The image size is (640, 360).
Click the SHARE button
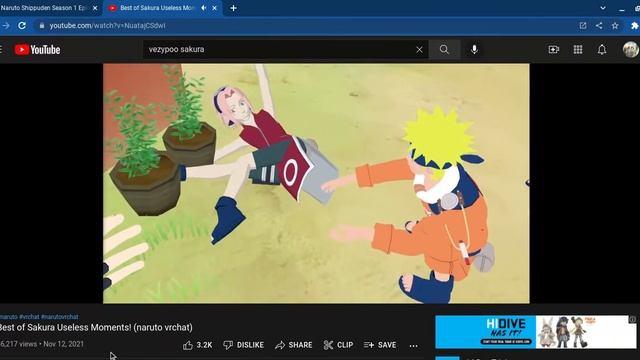pyautogui.click(x=293, y=345)
